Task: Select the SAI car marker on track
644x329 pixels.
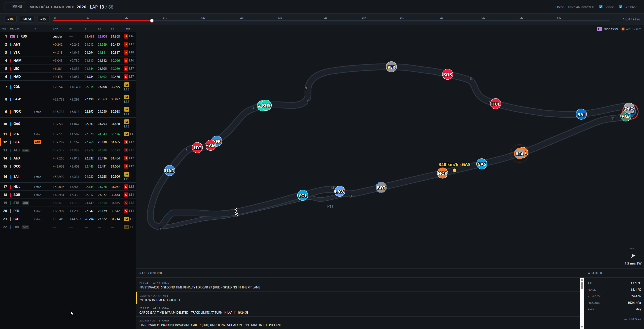Action: coord(581,114)
